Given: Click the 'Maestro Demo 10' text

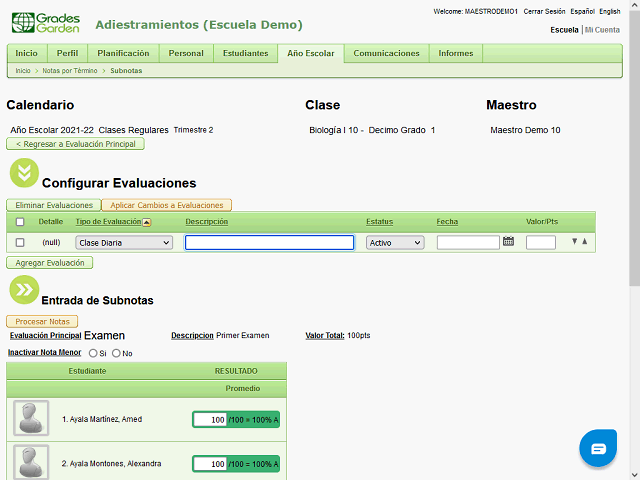Looking at the screenshot, I should pos(525,130).
